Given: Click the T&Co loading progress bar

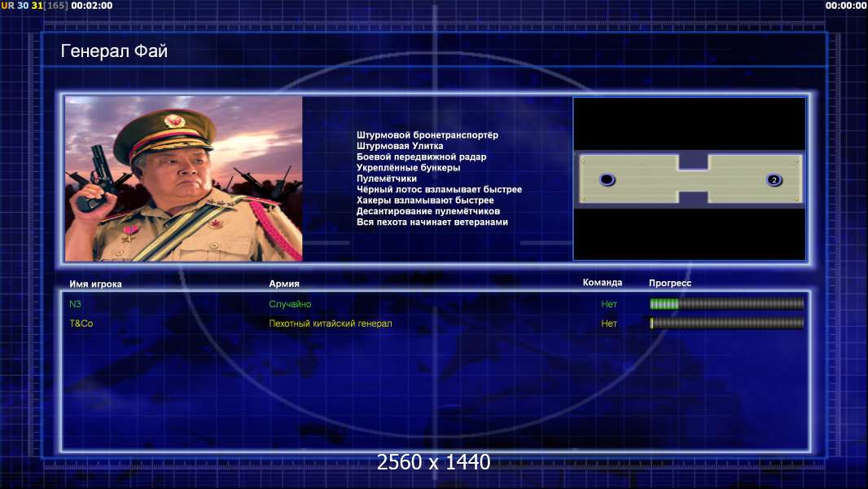Looking at the screenshot, I should pos(727,323).
